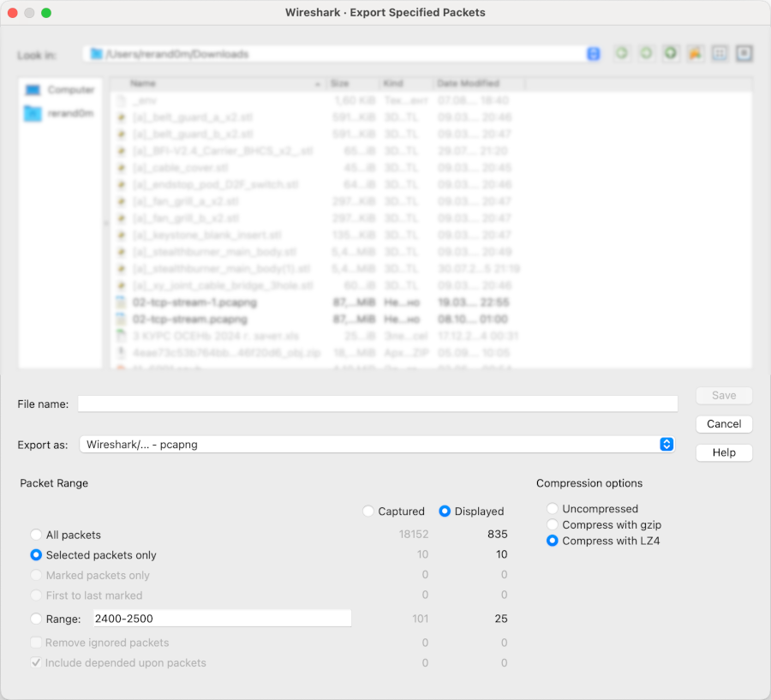Select file 02-tcp-stream-1.pcapng in list
Viewport: 771px width, 700px height.
(194, 302)
